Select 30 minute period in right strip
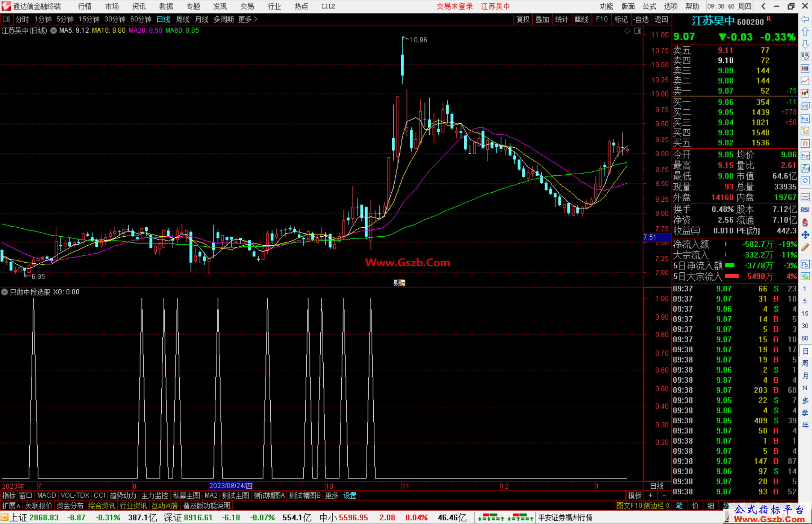This screenshot has height=524, width=812. [805, 326]
